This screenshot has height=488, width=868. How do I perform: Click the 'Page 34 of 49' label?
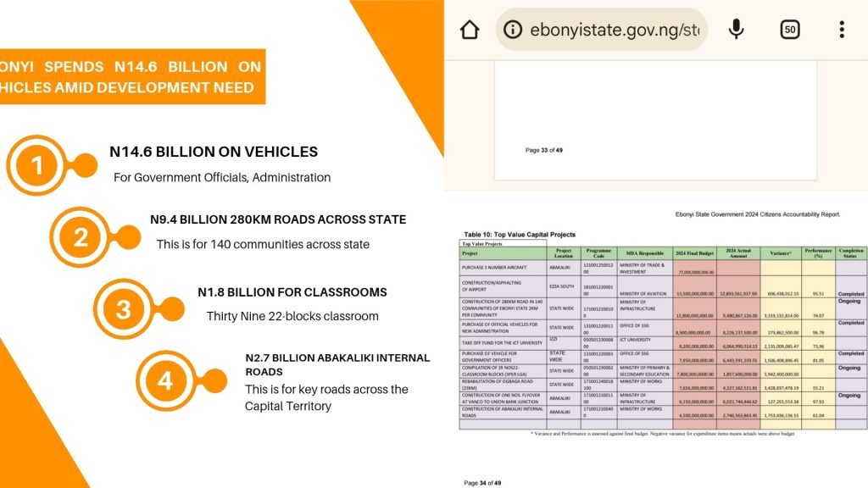coord(482,482)
